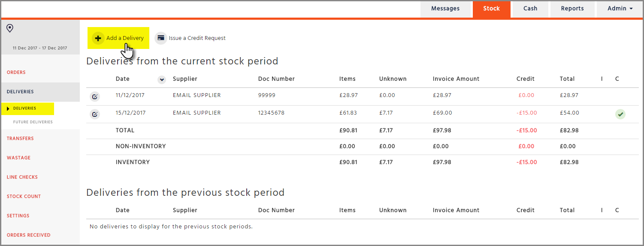Screen dimensions: 644x246
Task: Open Email Supplier link for doc 99999
Action: point(197,95)
